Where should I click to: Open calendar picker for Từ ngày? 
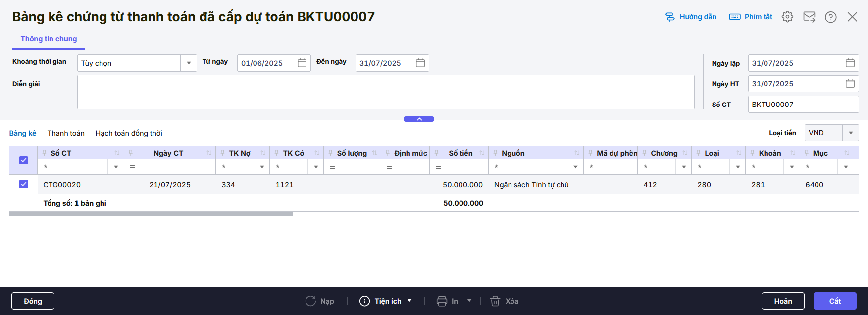302,63
